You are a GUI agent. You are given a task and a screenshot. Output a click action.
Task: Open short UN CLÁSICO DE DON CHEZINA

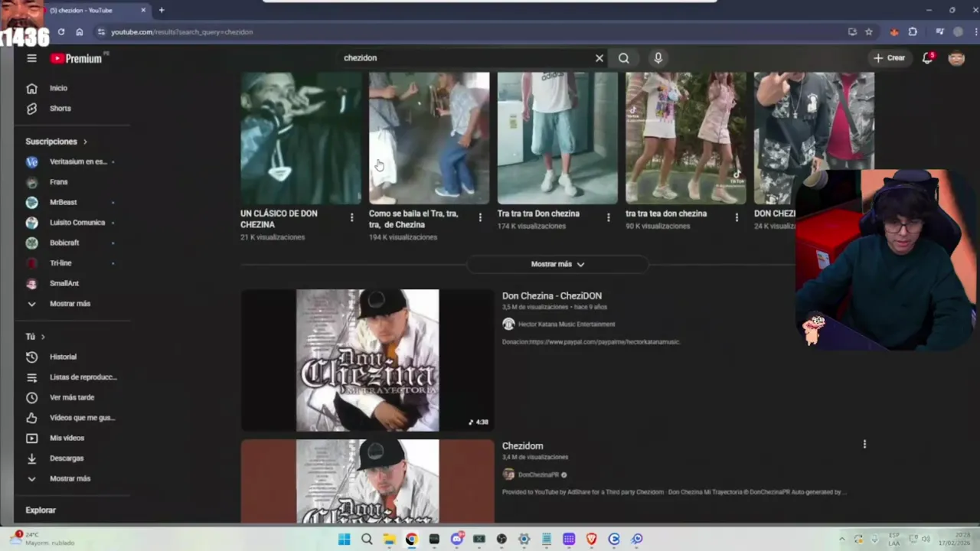[301, 139]
